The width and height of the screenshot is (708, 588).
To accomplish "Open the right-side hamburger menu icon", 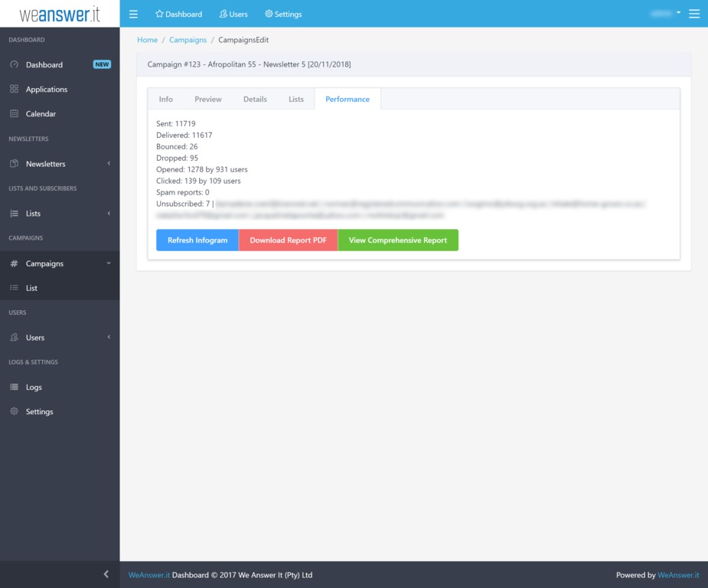I will (694, 14).
